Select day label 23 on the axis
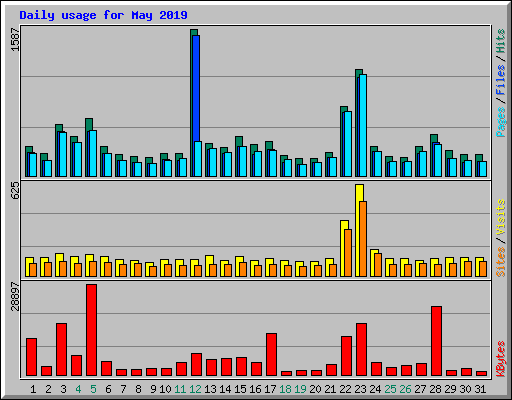Image resolution: width=512 pixels, height=400 pixels. pyautogui.click(x=360, y=389)
